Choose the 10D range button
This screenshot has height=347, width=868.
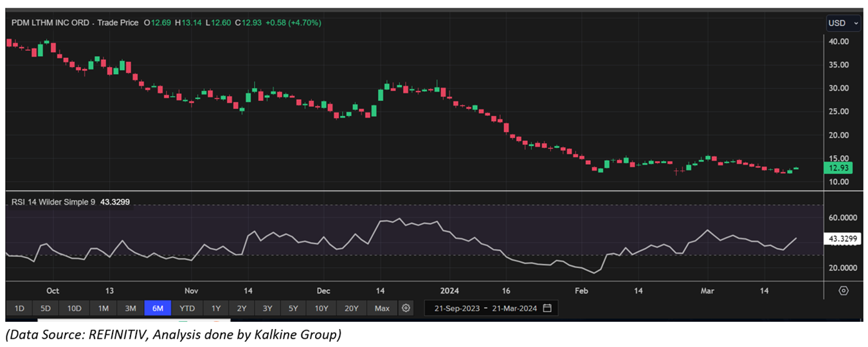(x=75, y=308)
